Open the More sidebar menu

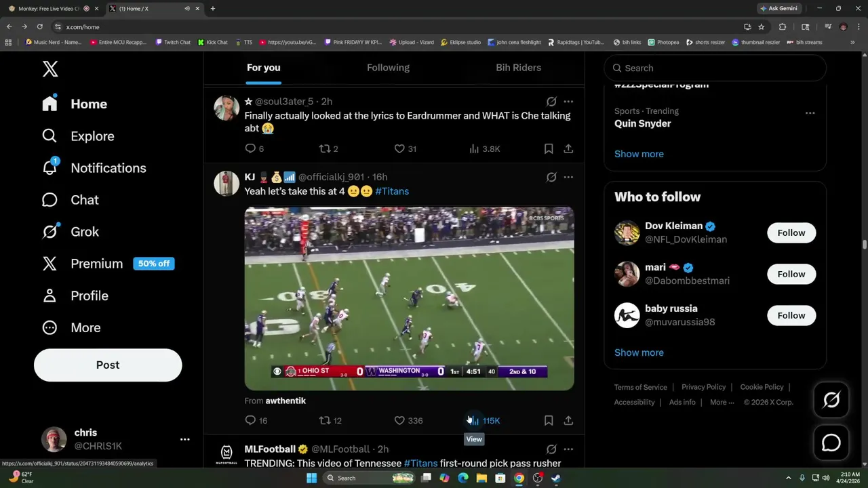pyautogui.click(x=71, y=327)
